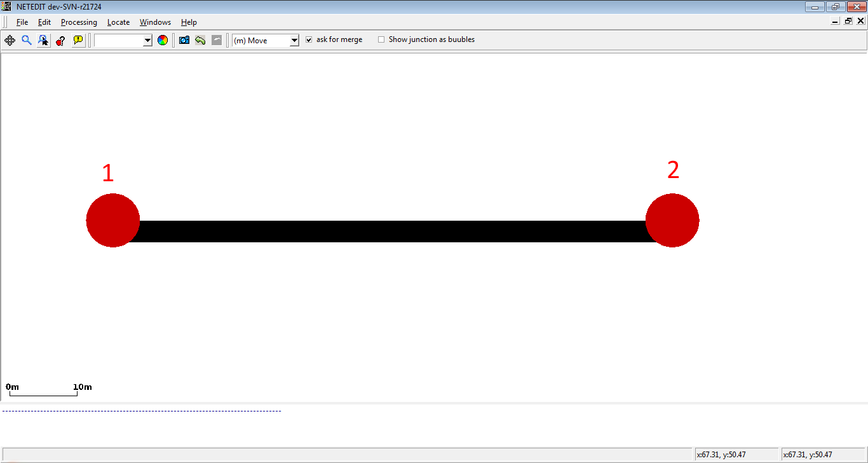Image resolution: width=868 pixels, height=463 pixels.
Task: Click red junction labeled 2
Action: point(672,220)
